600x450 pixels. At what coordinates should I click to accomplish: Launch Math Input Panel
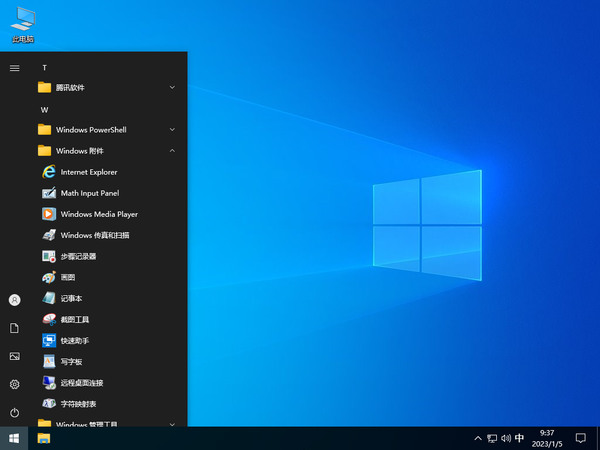tap(89, 193)
